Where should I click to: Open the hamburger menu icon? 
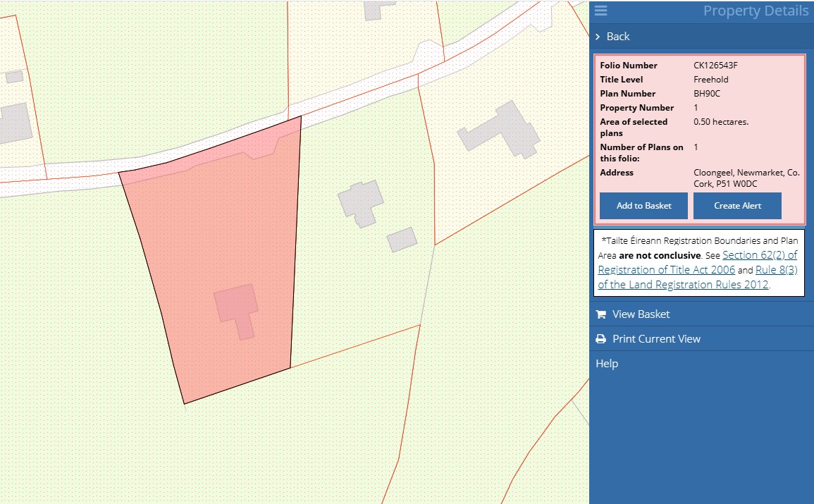pyautogui.click(x=600, y=11)
